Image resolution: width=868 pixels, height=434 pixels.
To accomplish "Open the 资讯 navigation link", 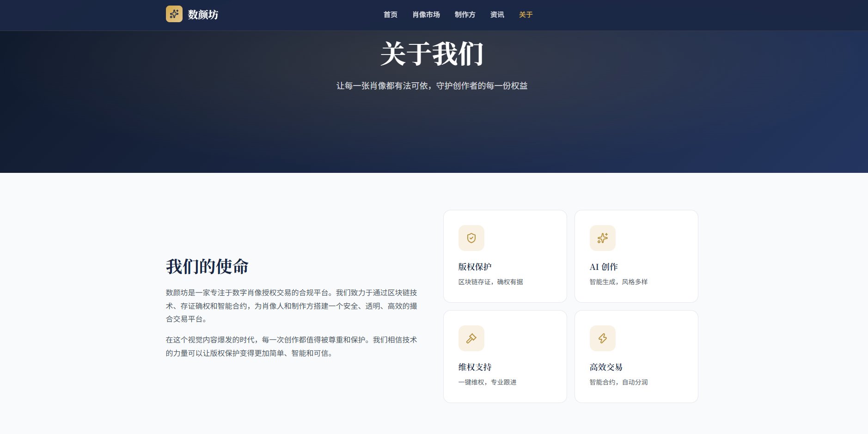I will pos(497,15).
